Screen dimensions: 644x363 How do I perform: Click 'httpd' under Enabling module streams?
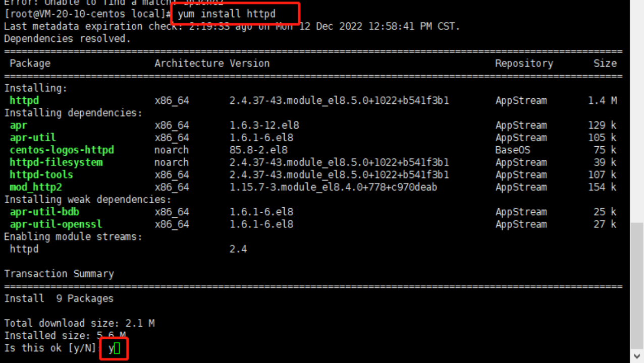[x=24, y=249]
